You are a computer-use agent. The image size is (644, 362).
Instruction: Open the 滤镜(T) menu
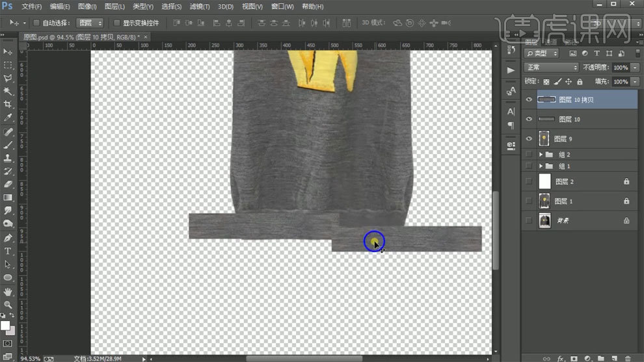200,6
